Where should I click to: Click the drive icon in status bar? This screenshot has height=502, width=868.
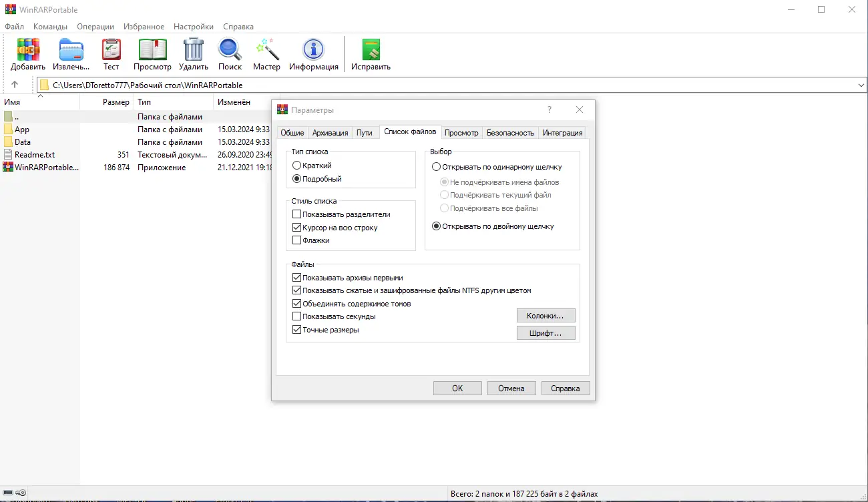coord(7,493)
